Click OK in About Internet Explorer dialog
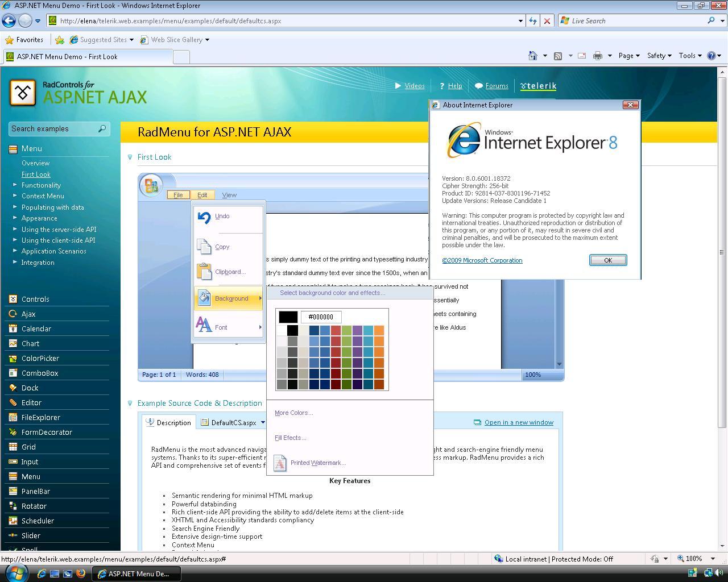728x582 pixels. (x=608, y=260)
